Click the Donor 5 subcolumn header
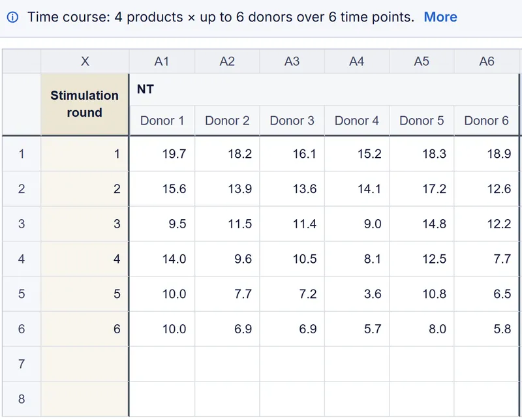The image size is (522, 420). (422, 121)
